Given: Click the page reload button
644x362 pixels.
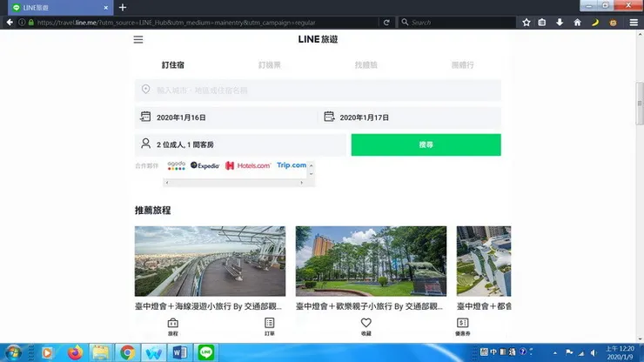Looking at the screenshot, I should point(386,22).
